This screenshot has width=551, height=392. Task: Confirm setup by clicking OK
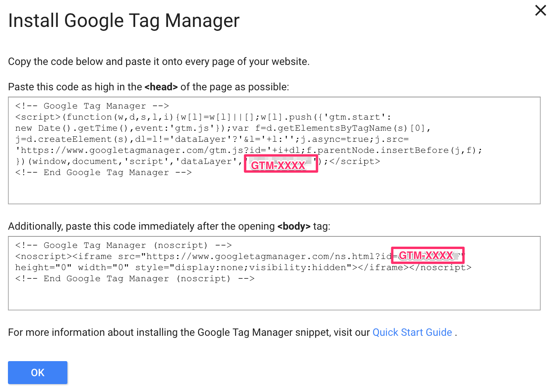tap(38, 373)
